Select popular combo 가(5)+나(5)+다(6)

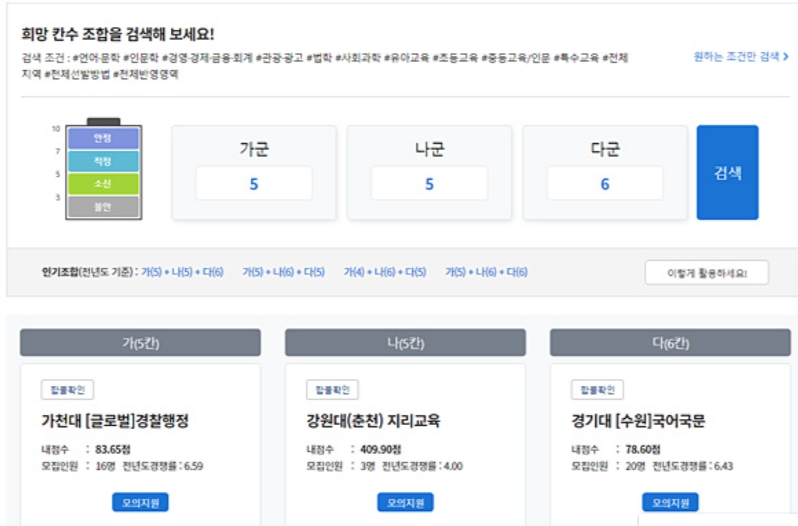[182, 272]
